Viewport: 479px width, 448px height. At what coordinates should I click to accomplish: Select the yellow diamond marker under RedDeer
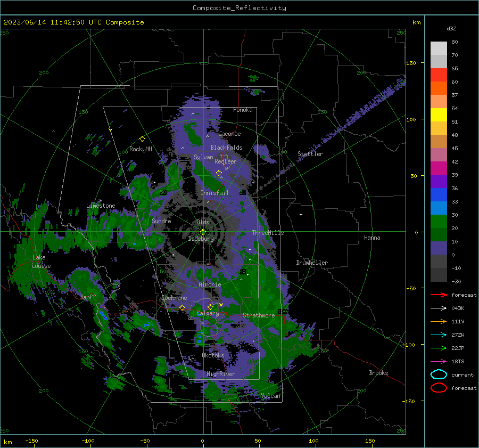click(x=219, y=173)
